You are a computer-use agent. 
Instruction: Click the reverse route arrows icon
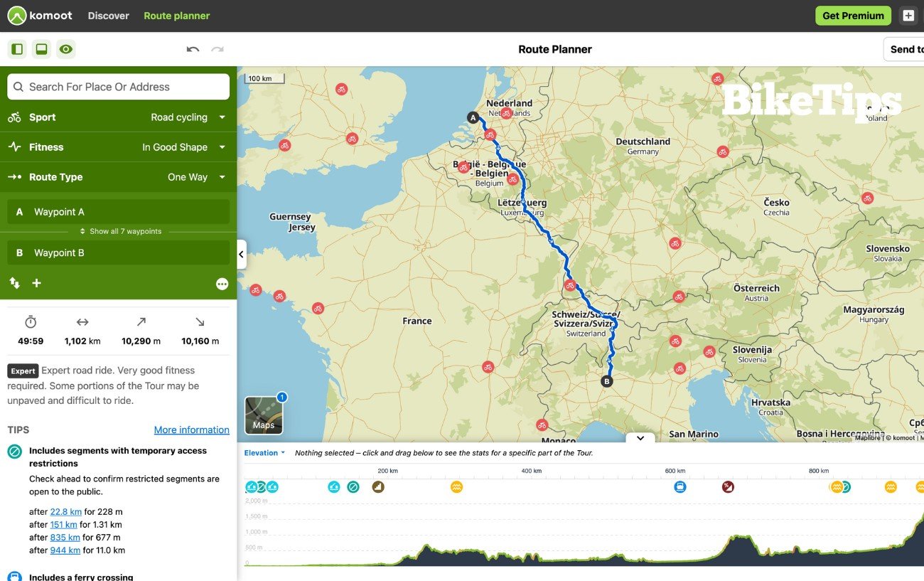pyautogui.click(x=14, y=283)
